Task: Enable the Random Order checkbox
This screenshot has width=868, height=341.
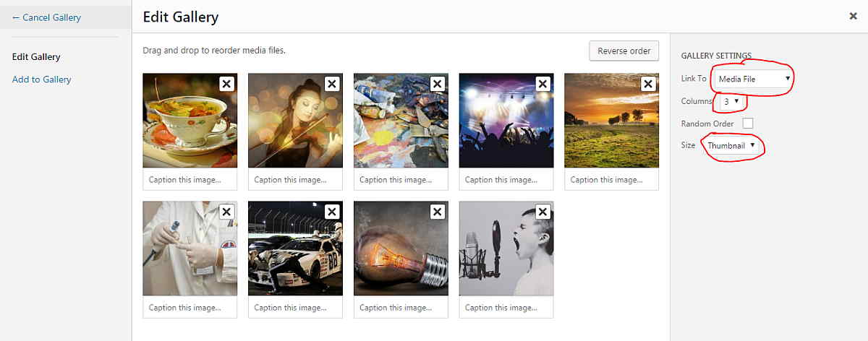Action: pos(748,124)
